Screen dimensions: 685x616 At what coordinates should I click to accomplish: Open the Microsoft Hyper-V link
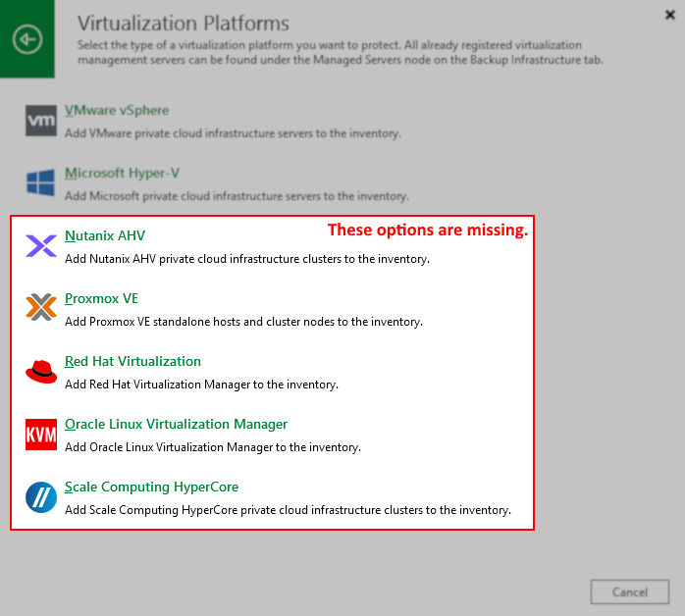pyautogui.click(x=123, y=174)
